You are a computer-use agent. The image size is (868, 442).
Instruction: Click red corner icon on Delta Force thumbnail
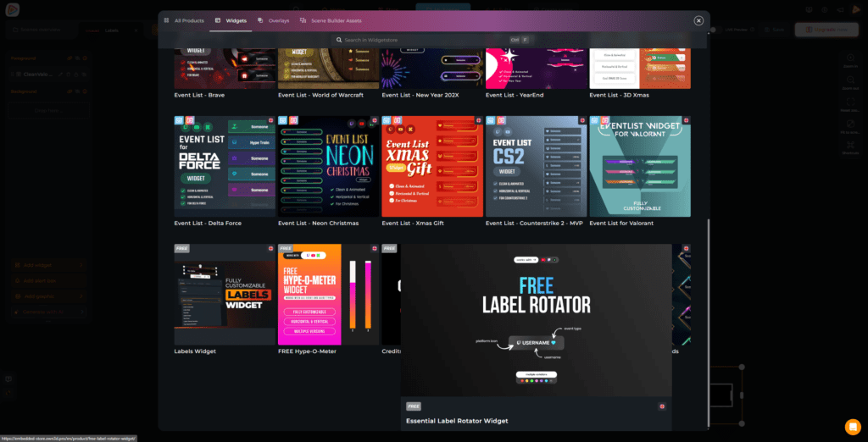tap(270, 121)
